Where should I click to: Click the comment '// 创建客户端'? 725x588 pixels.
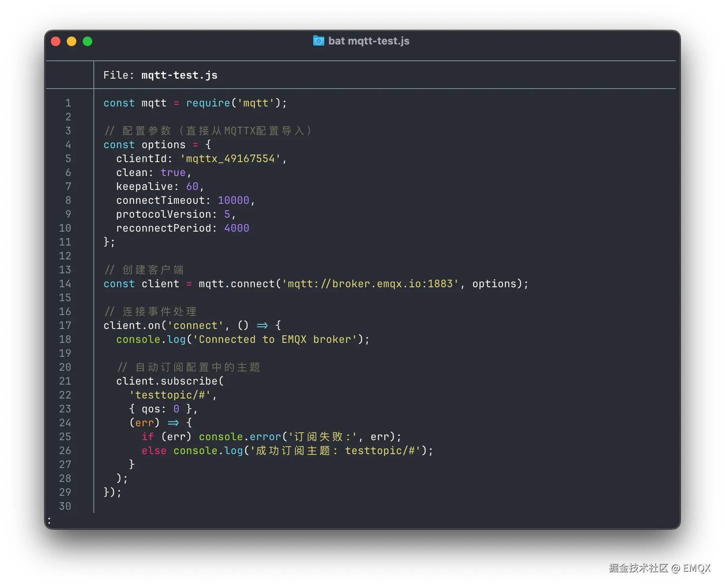point(144,270)
